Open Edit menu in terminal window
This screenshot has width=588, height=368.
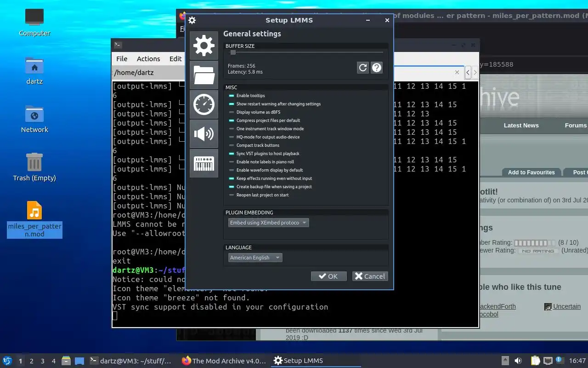coord(175,59)
